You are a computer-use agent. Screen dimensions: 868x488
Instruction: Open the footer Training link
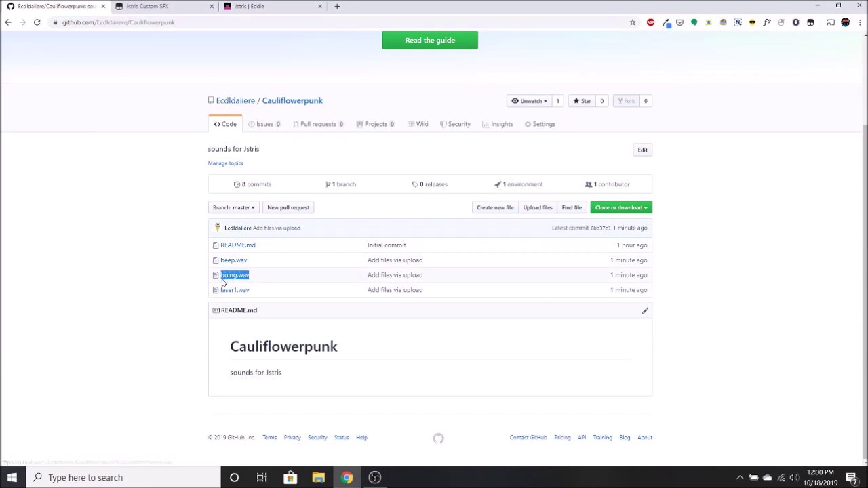(602, 438)
